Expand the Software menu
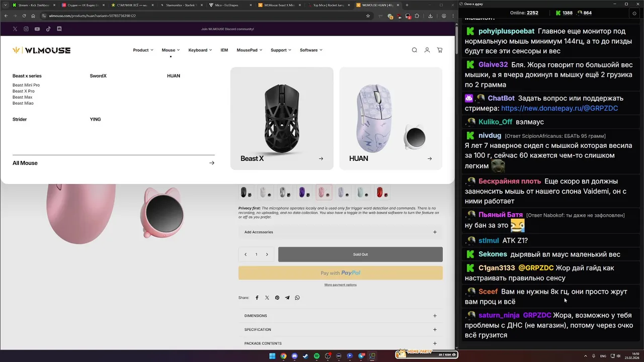 tap(311, 50)
